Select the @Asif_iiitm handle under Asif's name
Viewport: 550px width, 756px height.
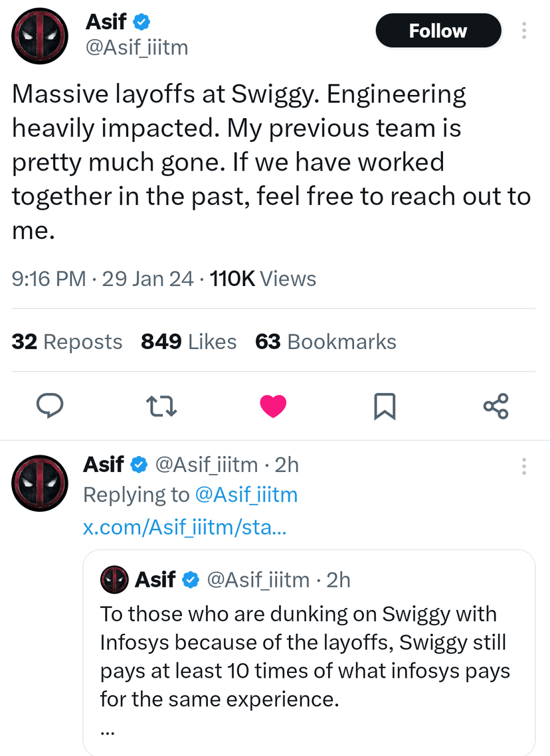pos(136,47)
